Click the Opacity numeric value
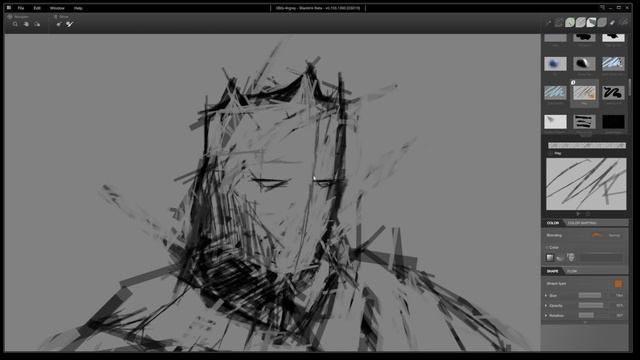The image size is (640, 360). coord(619,305)
